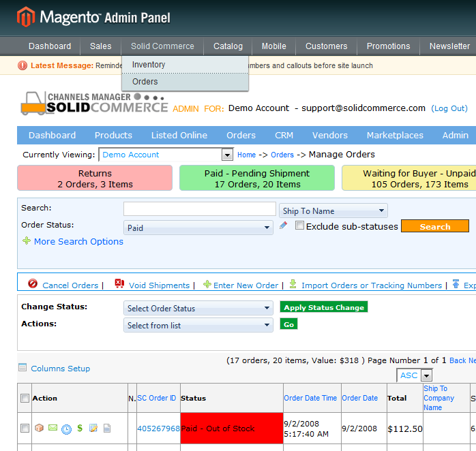Click the green Go button

288,324
